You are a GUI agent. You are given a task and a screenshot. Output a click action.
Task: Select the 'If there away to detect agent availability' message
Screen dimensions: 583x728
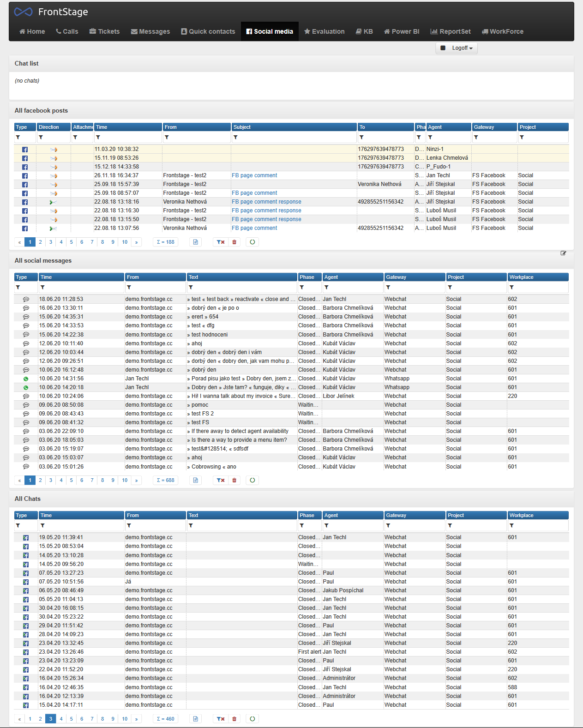[291, 431]
